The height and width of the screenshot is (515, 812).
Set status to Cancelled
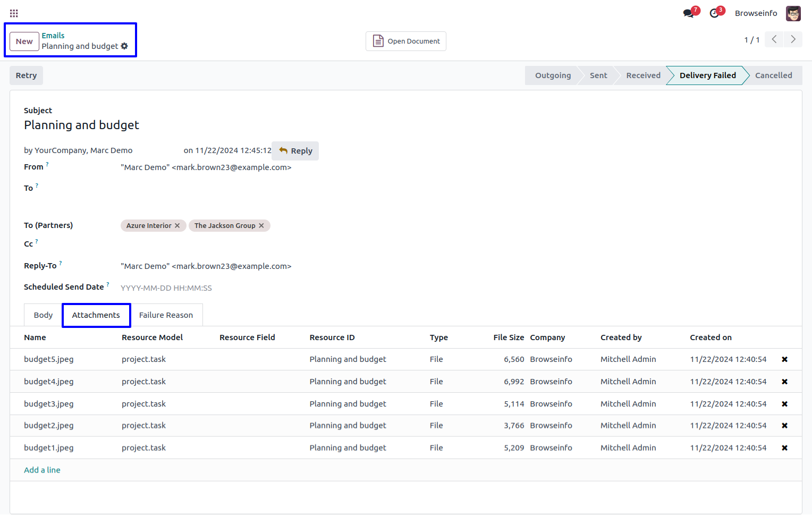pos(773,75)
